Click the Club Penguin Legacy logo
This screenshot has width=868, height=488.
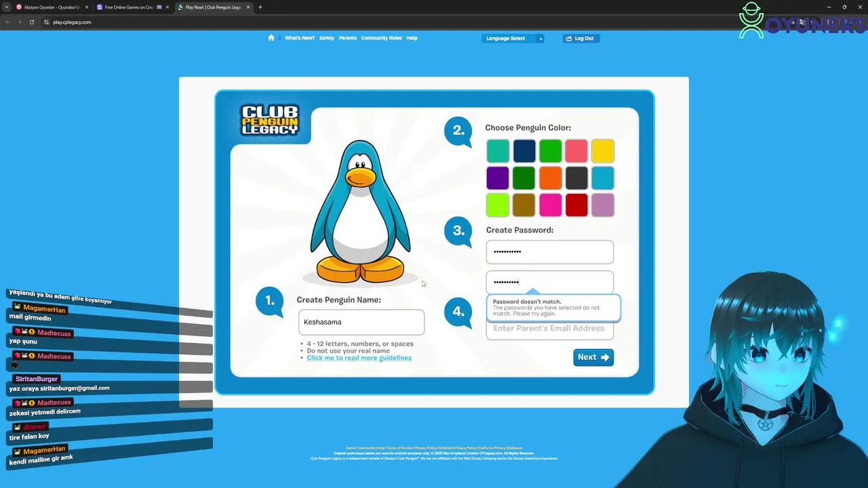click(x=270, y=120)
